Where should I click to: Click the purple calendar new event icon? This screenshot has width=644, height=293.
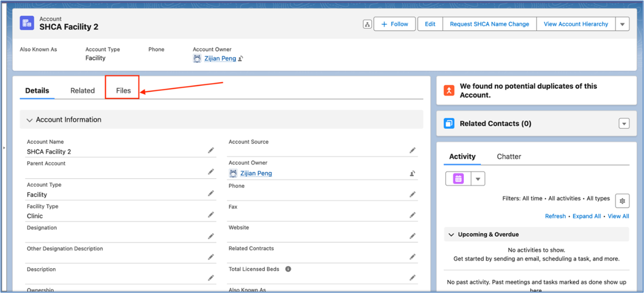pos(458,179)
